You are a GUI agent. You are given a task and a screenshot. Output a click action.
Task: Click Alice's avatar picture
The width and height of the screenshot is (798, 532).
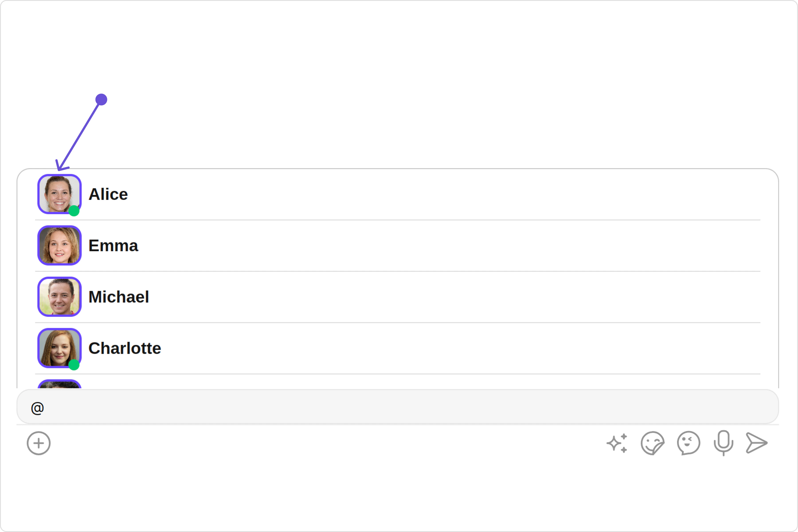(59, 194)
